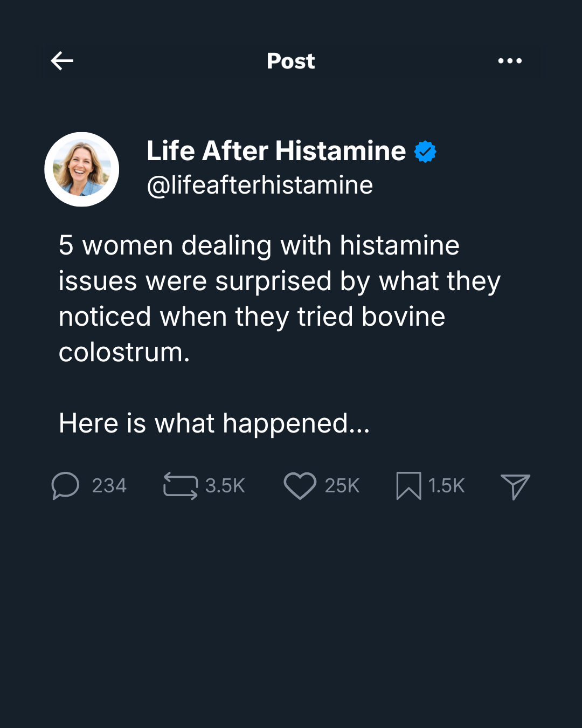
Task: Bookmark the post with bookmark icon
Action: tap(408, 485)
